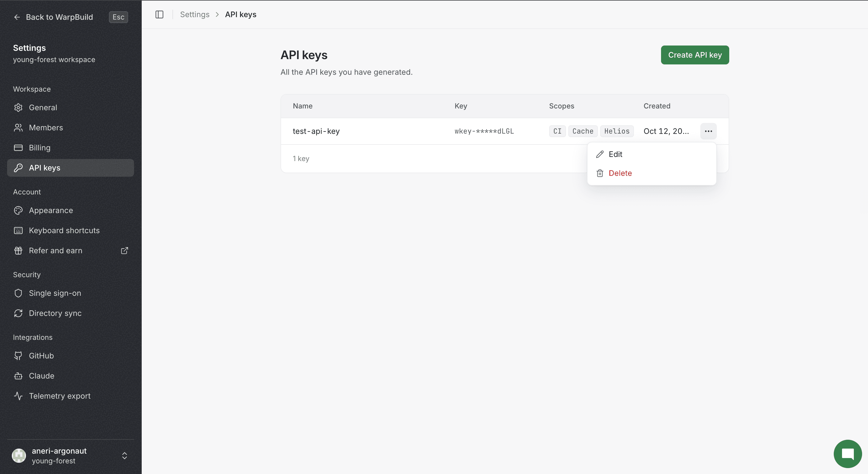The height and width of the screenshot is (474, 868).
Task: Click the General gear icon
Action: coord(18,108)
